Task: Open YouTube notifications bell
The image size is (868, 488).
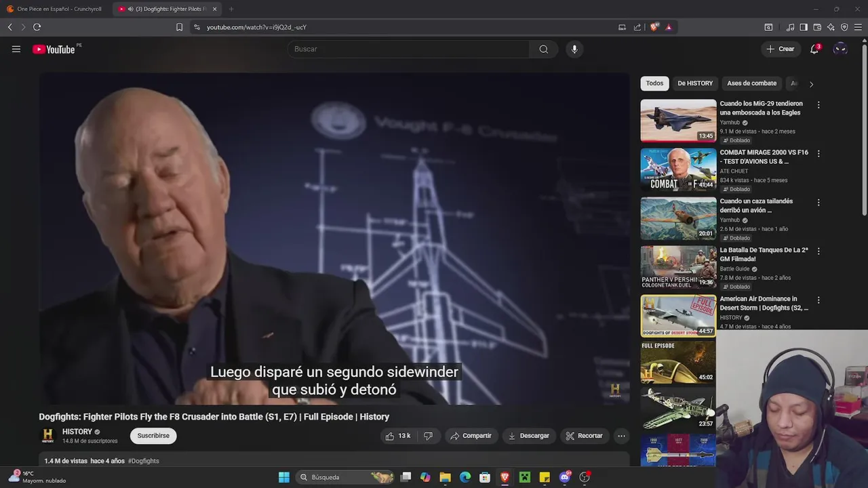Action: 814,49
